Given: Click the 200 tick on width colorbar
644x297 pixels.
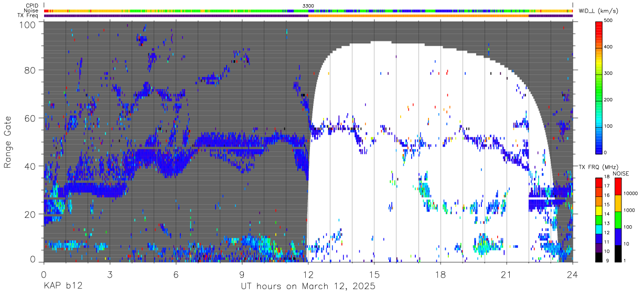Looking at the screenshot, I should pyautogui.click(x=609, y=100).
